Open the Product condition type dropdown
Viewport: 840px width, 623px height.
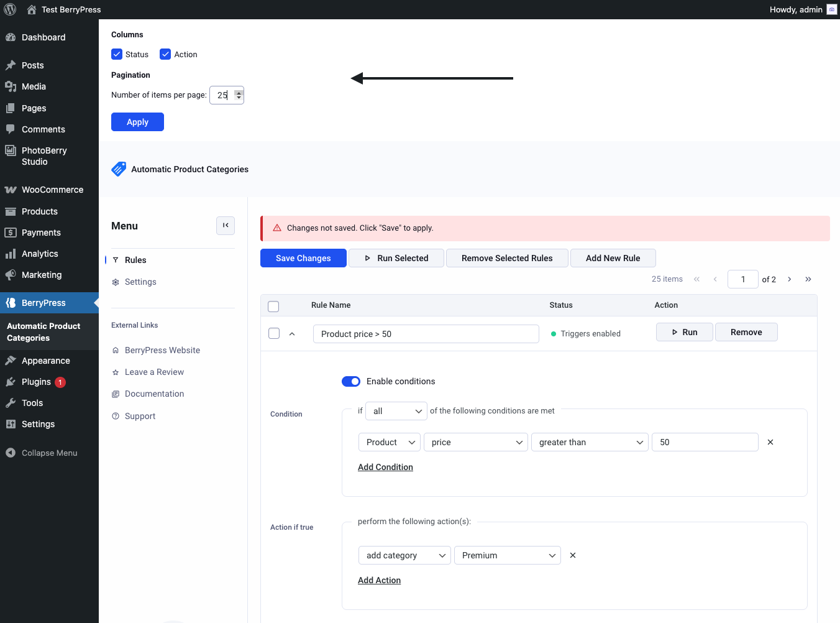click(x=390, y=442)
